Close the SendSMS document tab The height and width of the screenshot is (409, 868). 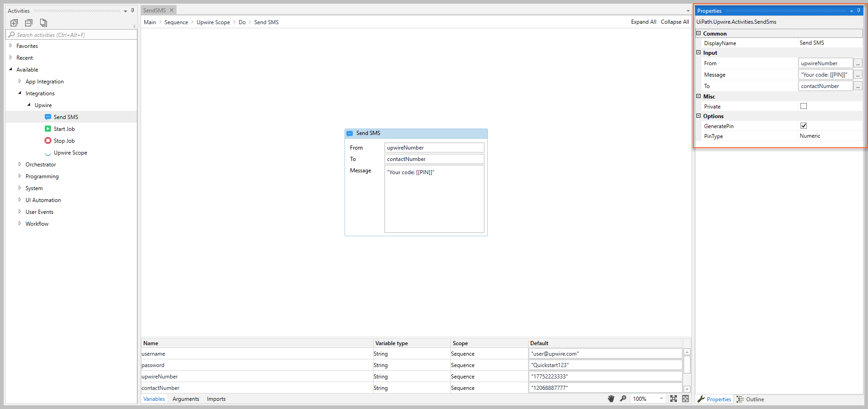click(172, 10)
